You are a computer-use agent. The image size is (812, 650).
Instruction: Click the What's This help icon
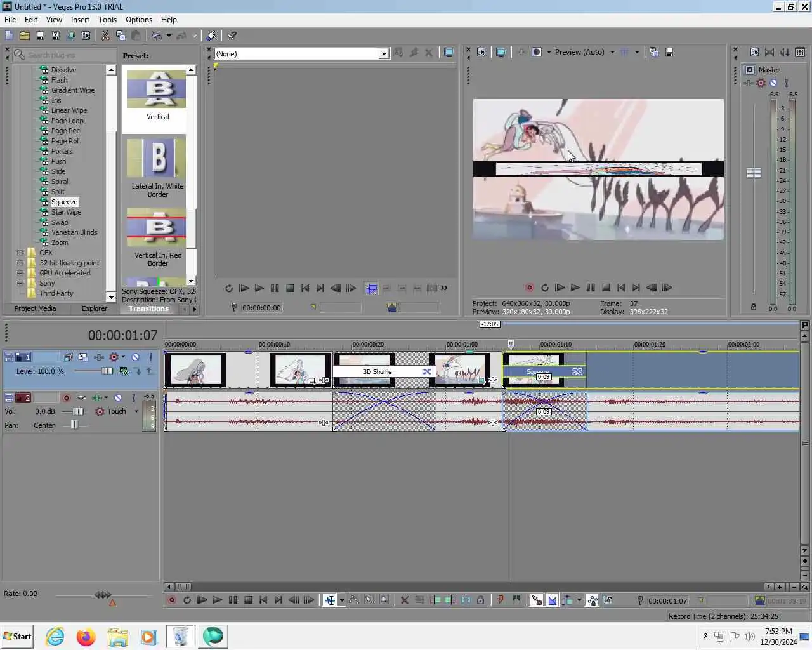(x=232, y=36)
